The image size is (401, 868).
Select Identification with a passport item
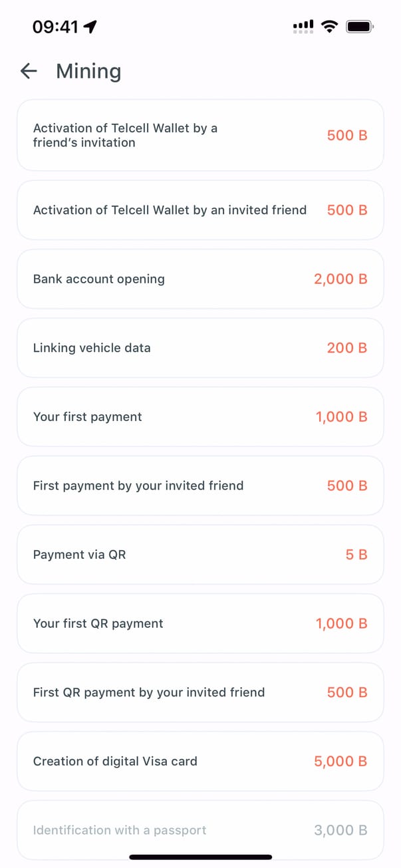(200, 830)
